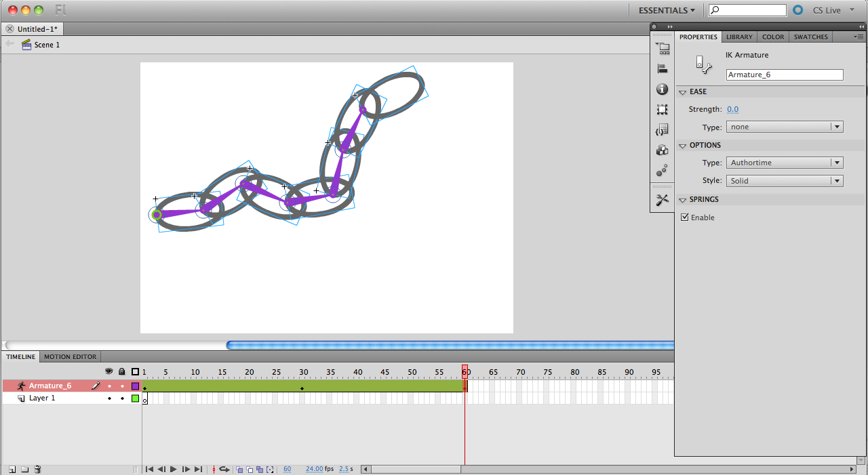The height and width of the screenshot is (475, 868).
Task: Create a new layer in the timeline
Action: 12,469
